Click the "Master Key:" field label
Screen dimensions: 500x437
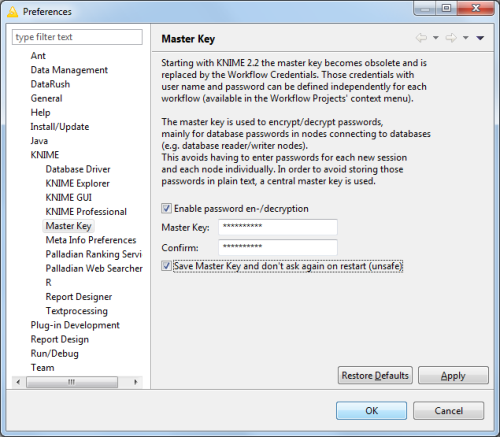[x=185, y=228]
